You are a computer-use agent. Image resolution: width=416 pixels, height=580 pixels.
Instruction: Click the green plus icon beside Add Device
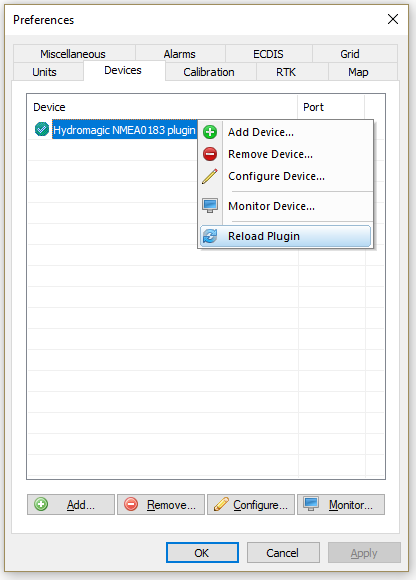(210, 132)
